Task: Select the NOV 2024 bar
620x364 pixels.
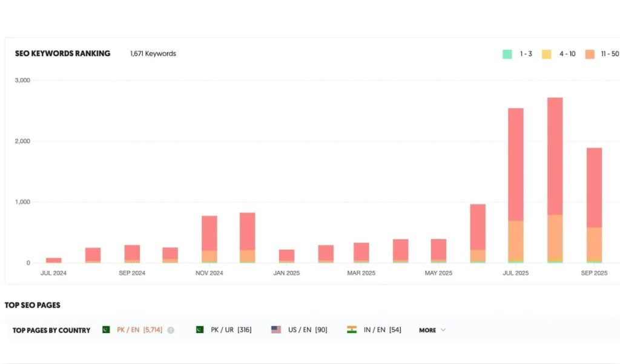Action: click(209, 239)
